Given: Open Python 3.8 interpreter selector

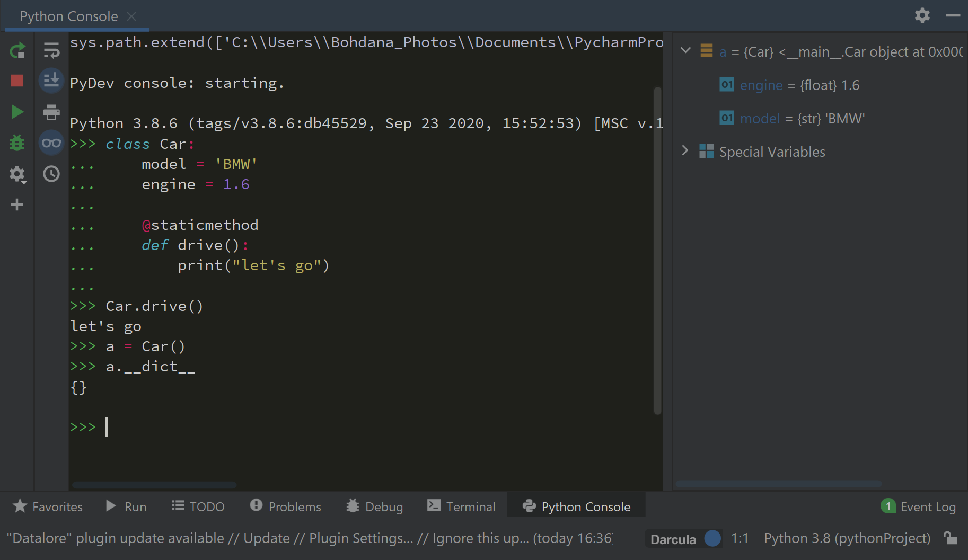Looking at the screenshot, I should pos(847,538).
